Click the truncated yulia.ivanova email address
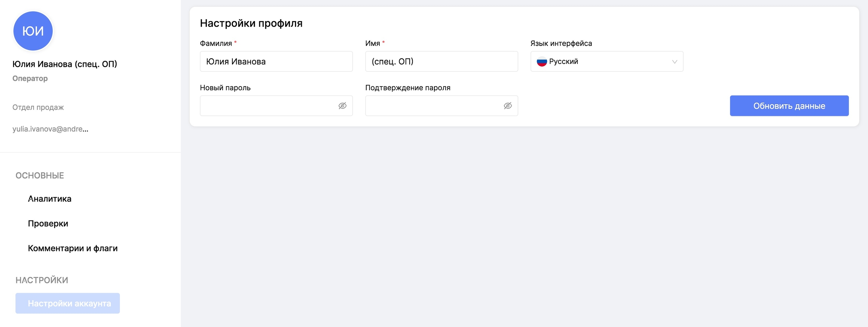 point(50,129)
